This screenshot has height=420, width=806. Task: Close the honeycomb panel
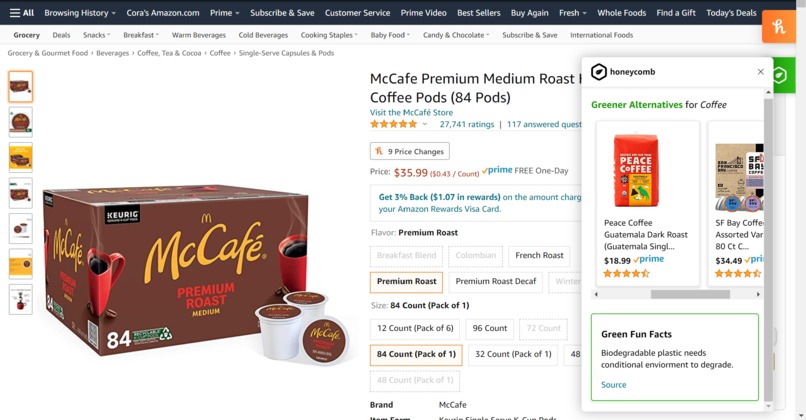point(760,72)
